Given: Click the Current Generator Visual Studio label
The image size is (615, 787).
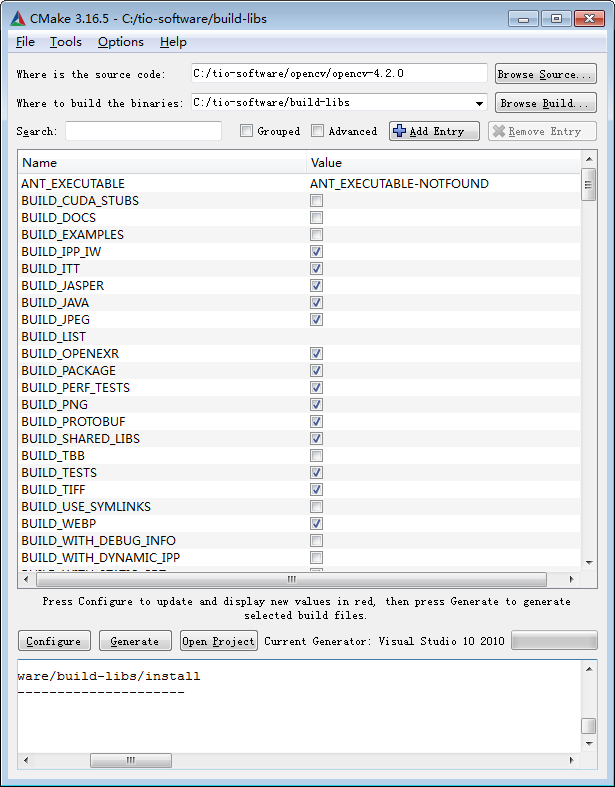Looking at the screenshot, I should [384, 641].
